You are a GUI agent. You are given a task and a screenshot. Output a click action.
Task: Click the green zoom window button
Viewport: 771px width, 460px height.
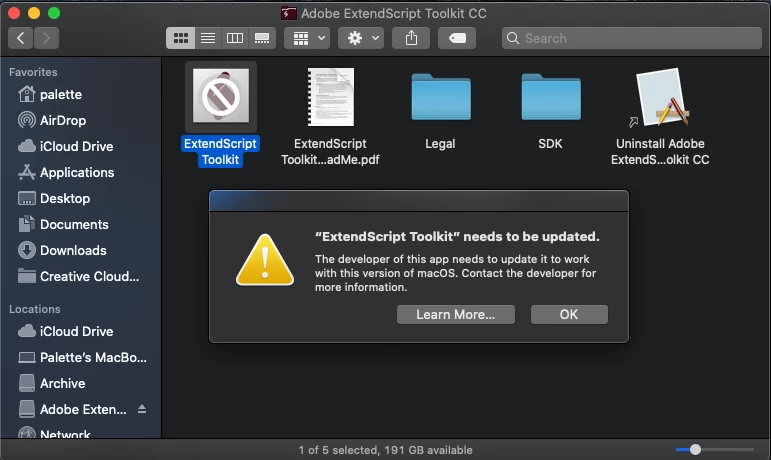point(54,13)
